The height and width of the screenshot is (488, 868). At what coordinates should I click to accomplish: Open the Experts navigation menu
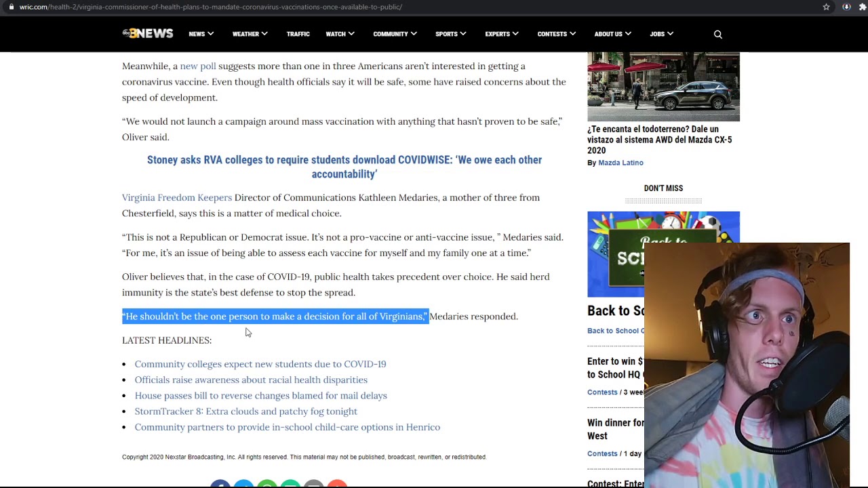click(501, 34)
